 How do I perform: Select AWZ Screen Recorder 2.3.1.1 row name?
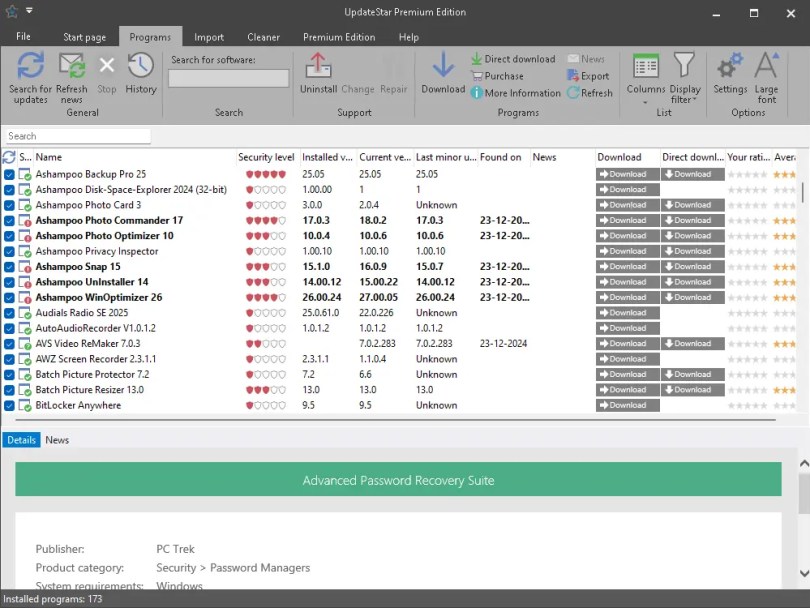click(96, 359)
